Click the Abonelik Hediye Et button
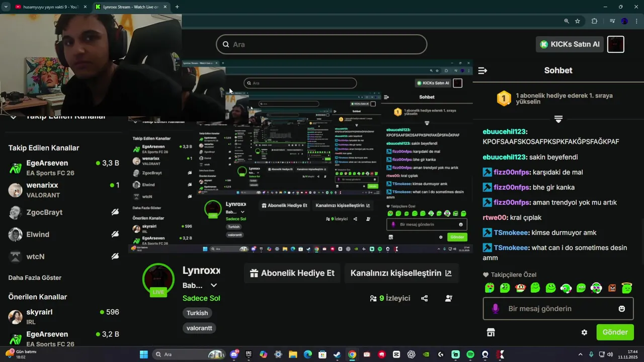 292,273
